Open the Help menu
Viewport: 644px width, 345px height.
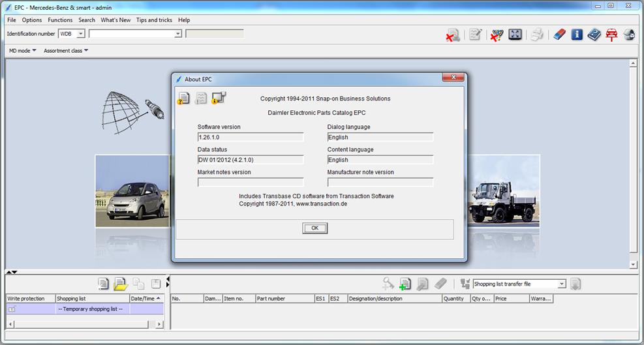click(x=184, y=20)
